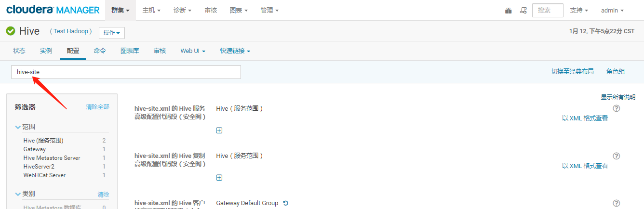This screenshot has width=644, height=209.
Task: Click the hive-site configuration search field
Action: tap(126, 72)
